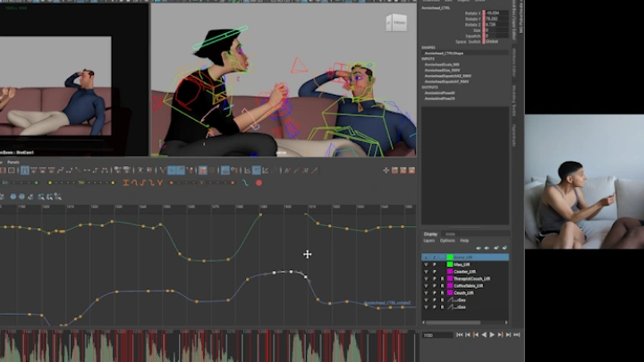Select the Anniehead_CTRLShape shape node

click(444, 54)
